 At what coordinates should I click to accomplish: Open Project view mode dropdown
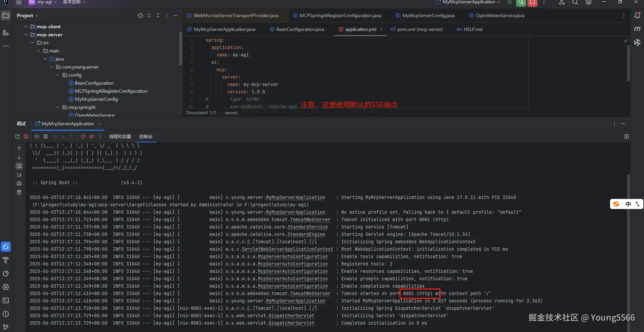28,15
